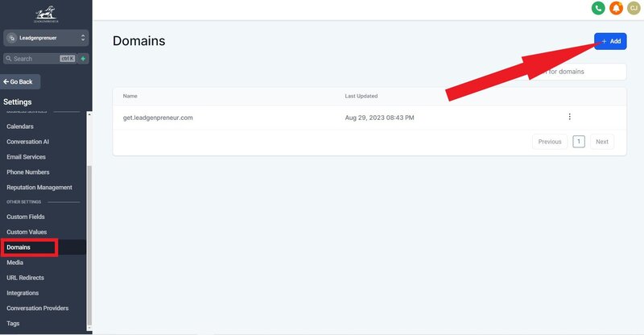Open the CJ user avatar menu
The image size is (644, 335).
pos(634,8)
